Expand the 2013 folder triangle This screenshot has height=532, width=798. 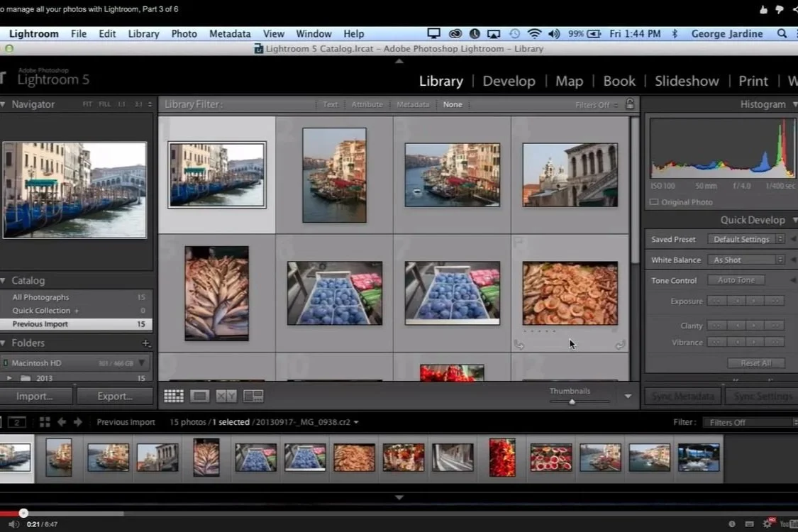tap(9, 378)
